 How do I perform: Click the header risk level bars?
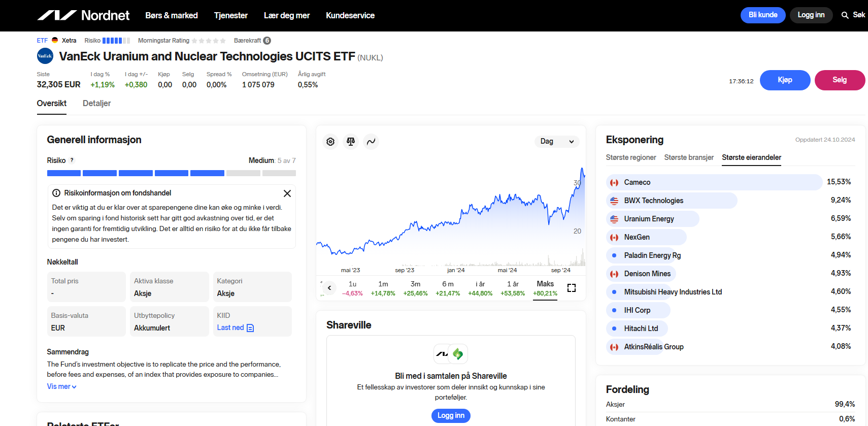[x=116, y=41]
